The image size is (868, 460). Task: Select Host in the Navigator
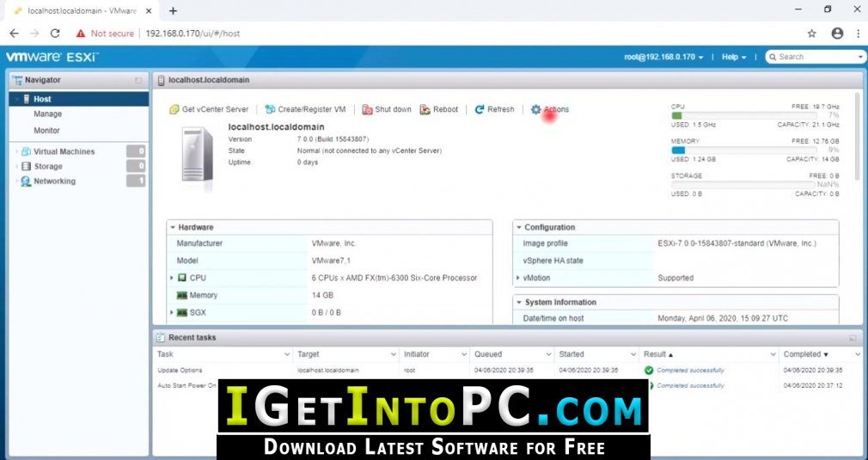(79, 99)
